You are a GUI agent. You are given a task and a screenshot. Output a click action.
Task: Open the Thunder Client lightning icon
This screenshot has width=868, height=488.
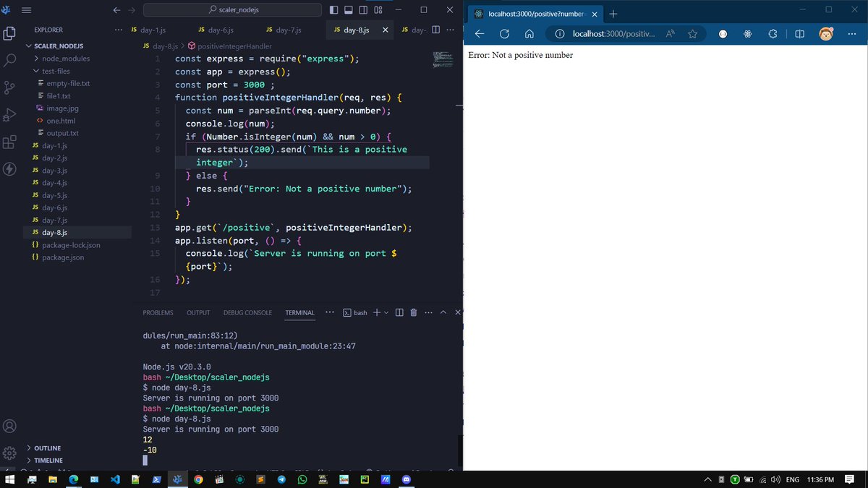[x=10, y=169]
